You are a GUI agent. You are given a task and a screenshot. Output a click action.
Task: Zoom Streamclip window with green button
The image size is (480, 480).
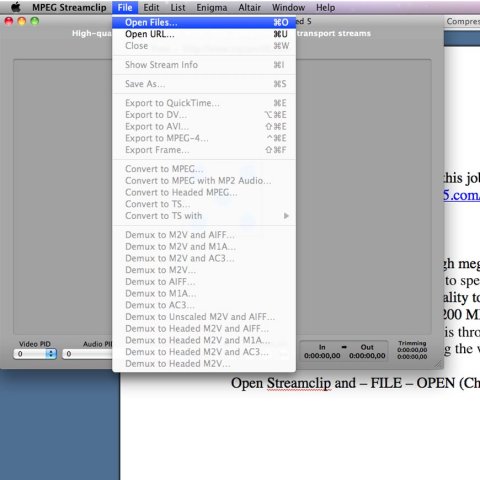[35, 21]
